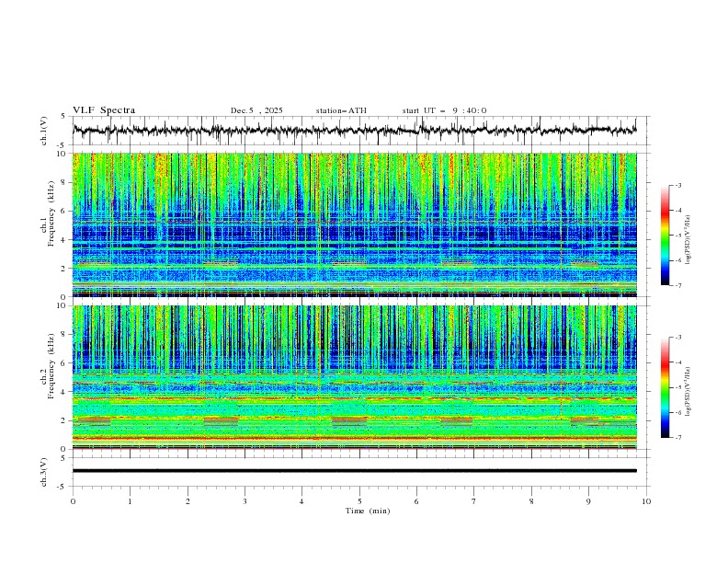
Task: Click the start UT time label
Action: point(444,110)
